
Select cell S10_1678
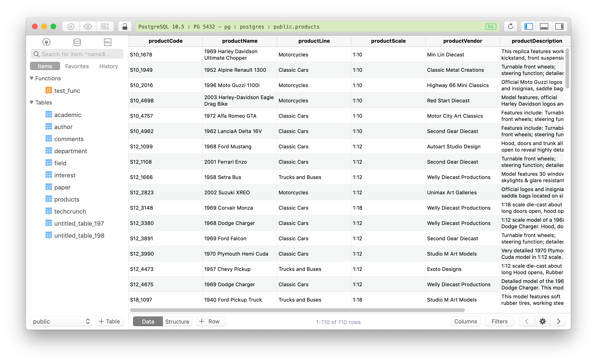(x=165, y=55)
